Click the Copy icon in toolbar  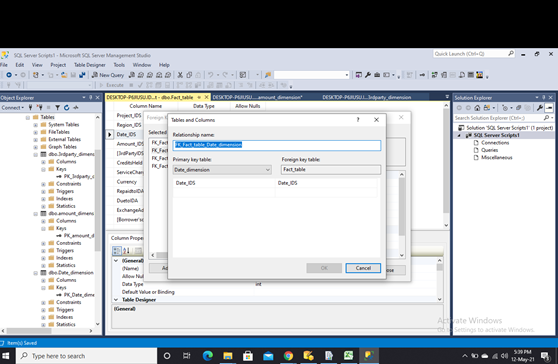[189, 75]
